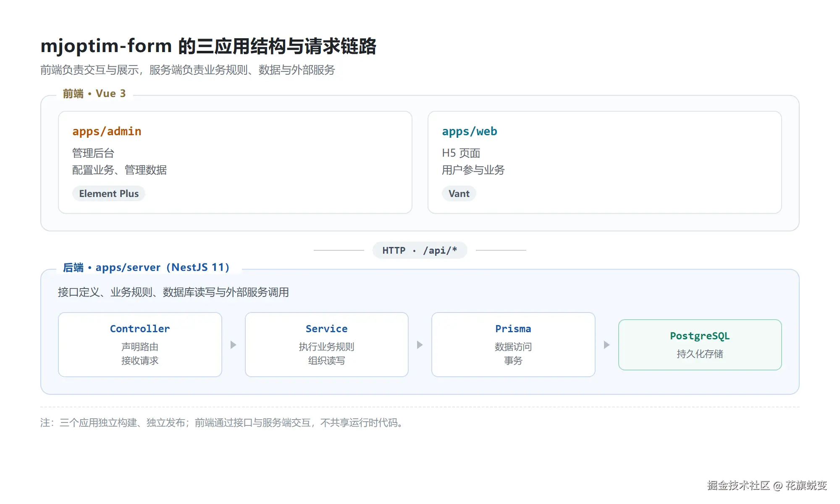Select the 前端 • Vue 3 section label
Screen dimensions: 840x504
(94, 94)
